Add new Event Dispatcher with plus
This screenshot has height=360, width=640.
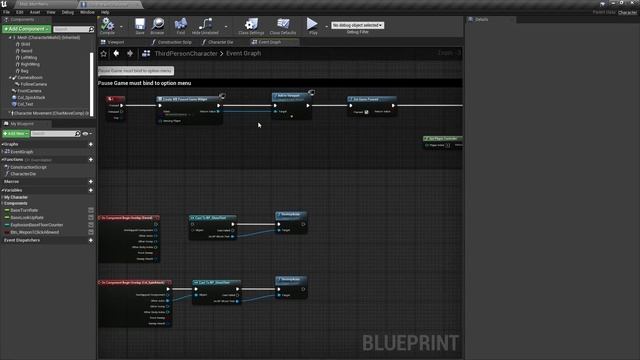point(91,240)
